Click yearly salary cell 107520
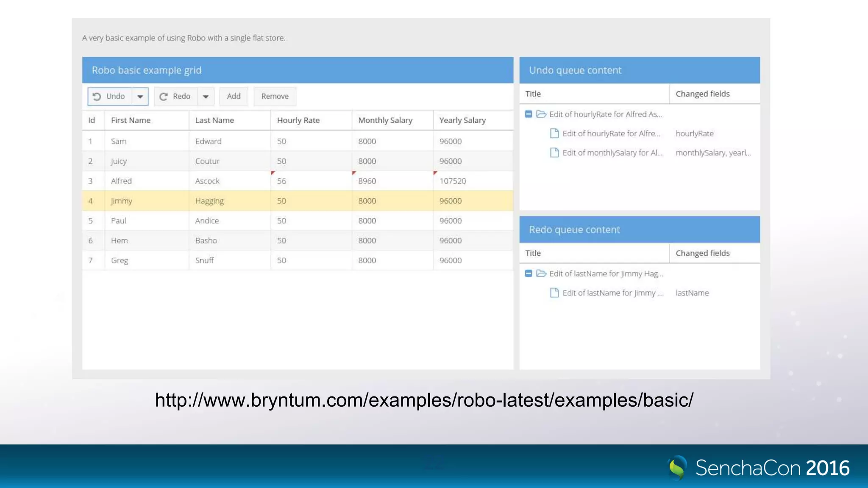Screen dimensions: 868x488 click(x=473, y=181)
